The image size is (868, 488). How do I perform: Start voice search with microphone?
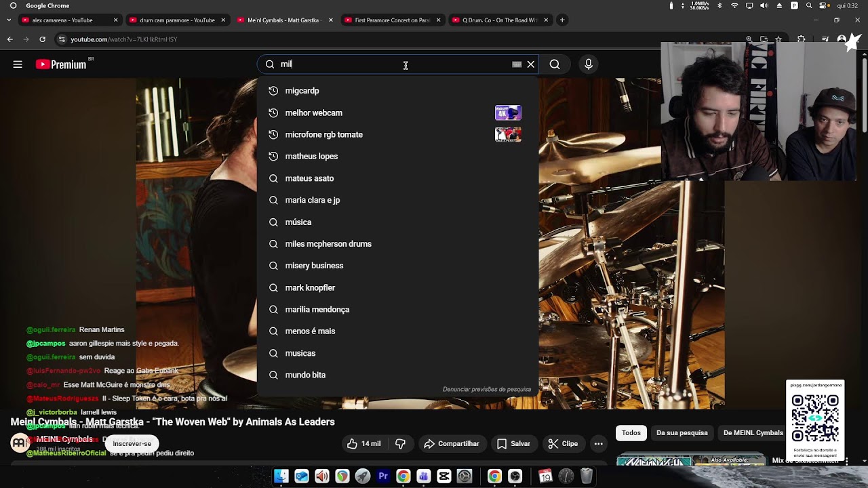[589, 64]
